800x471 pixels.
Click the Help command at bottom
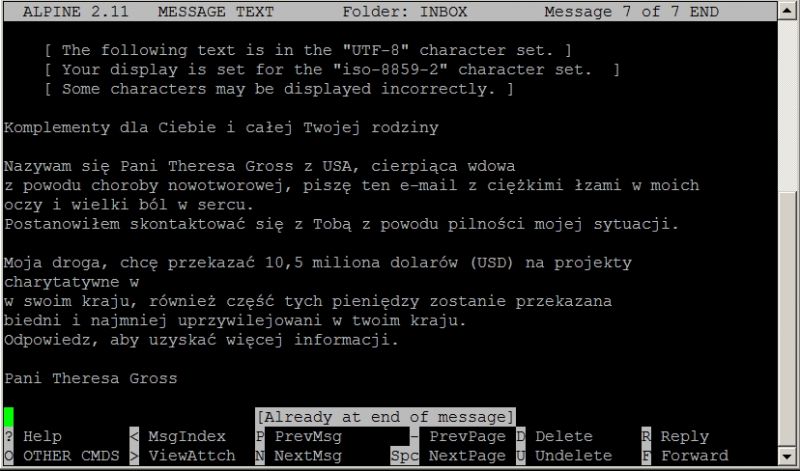click(42, 436)
